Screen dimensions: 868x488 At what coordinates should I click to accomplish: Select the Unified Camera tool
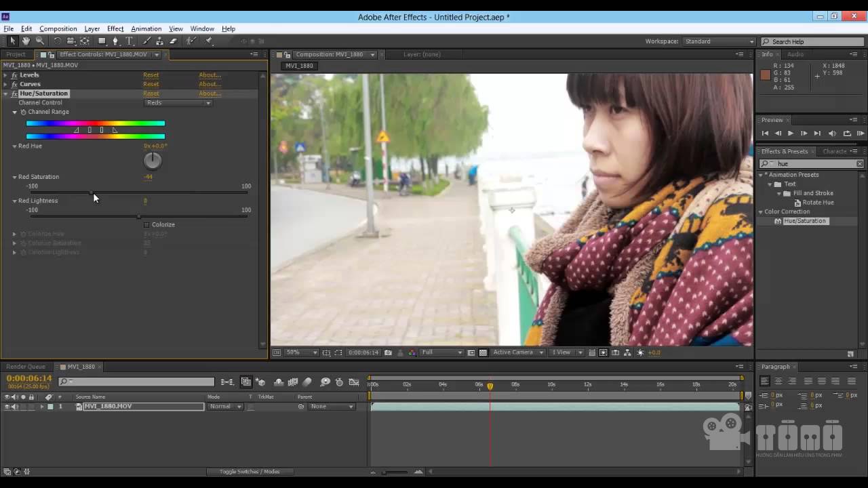coord(71,41)
